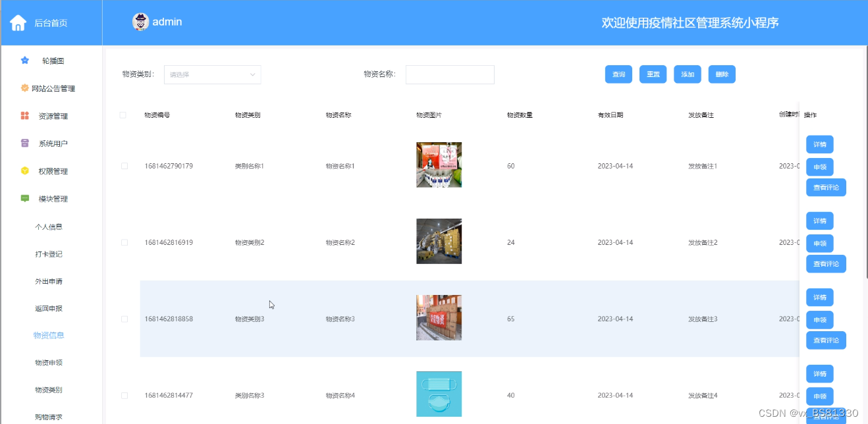Click the 物资数量 column header

pos(520,115)
